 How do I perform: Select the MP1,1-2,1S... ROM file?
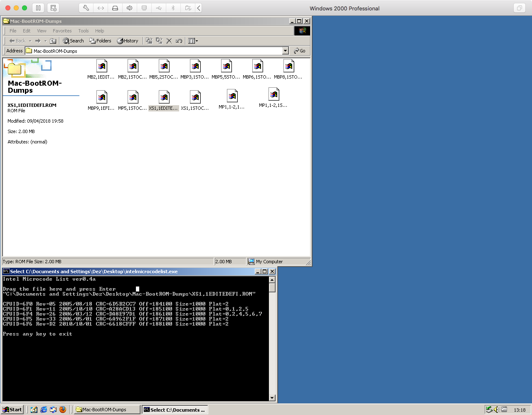pos(273,98)
